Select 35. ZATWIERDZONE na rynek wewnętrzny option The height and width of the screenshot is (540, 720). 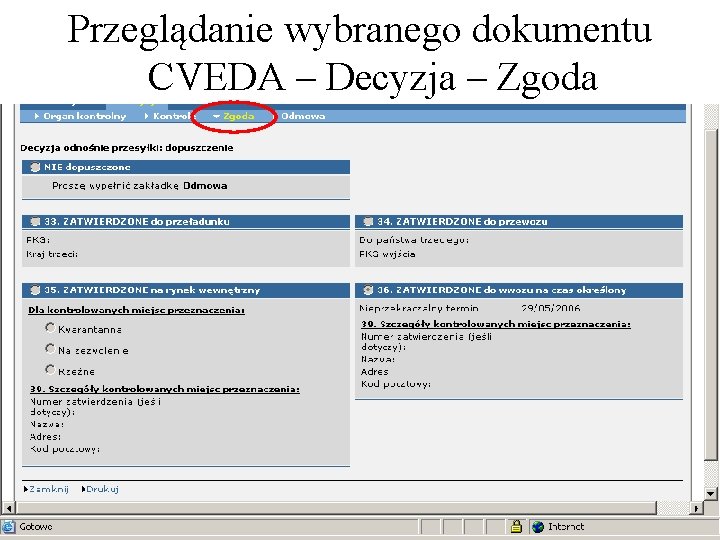pos(35,290)
